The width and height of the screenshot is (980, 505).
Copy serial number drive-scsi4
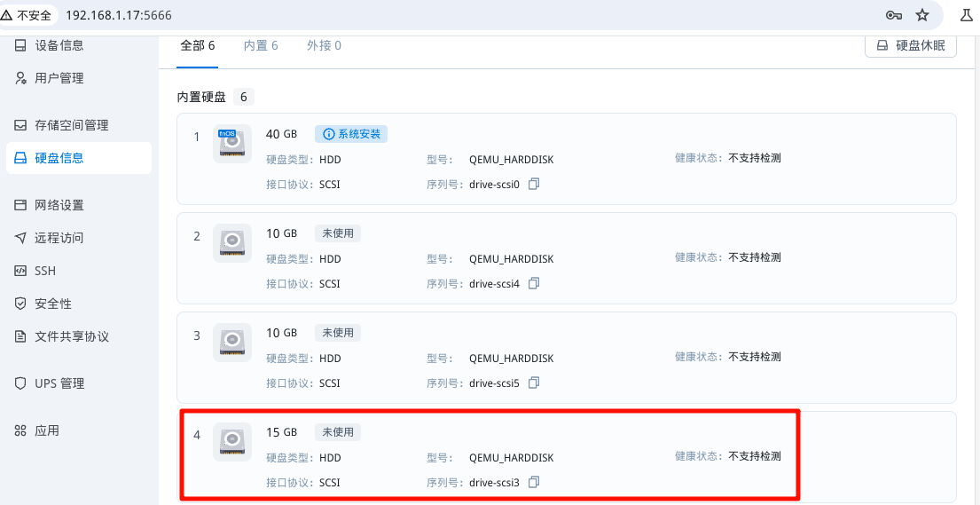[533, 283]
